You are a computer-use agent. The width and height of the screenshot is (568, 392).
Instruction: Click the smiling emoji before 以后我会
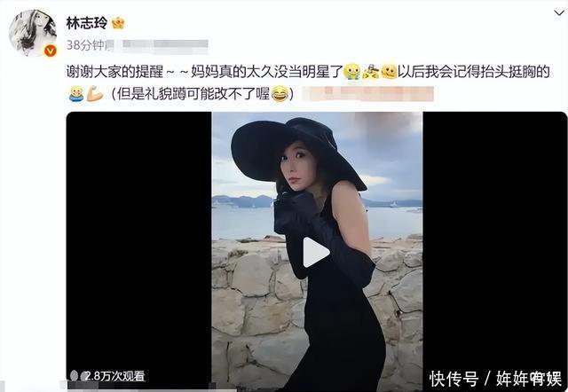tap(389, 71)
